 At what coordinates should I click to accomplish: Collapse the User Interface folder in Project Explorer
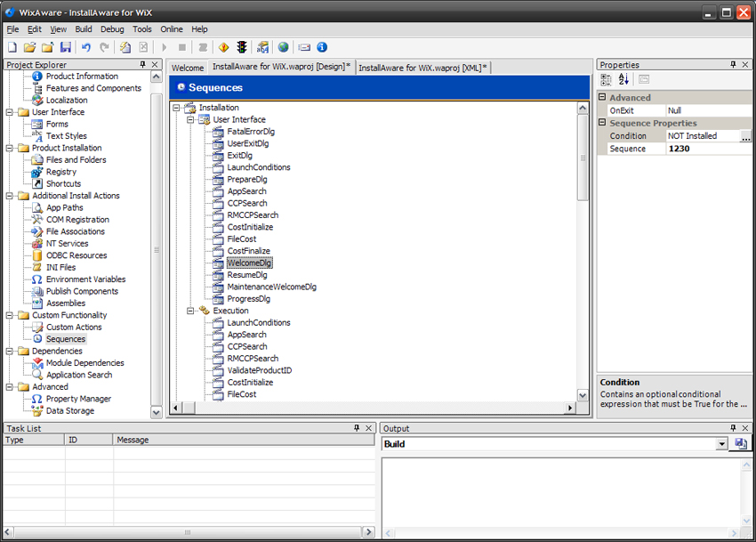tap(9, 112)
